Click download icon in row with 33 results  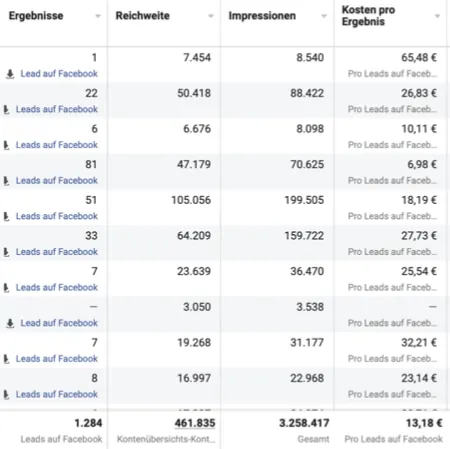6,252
